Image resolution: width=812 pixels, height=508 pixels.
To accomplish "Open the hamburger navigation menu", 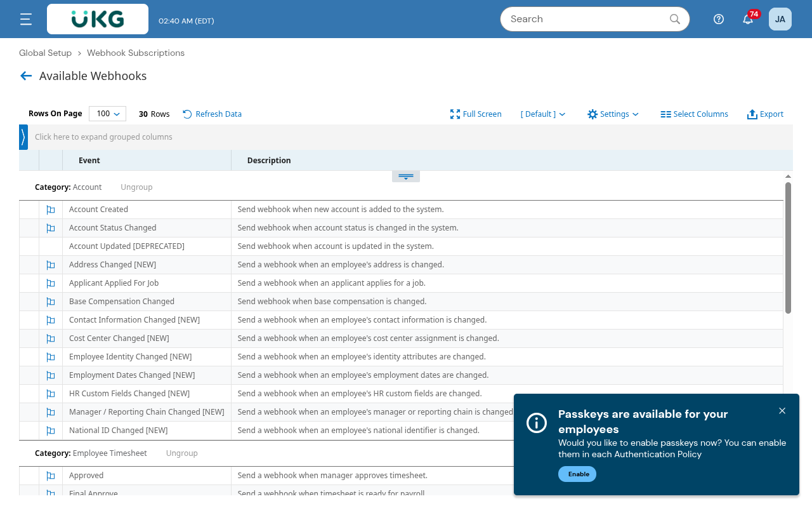I will click(26, 19).
